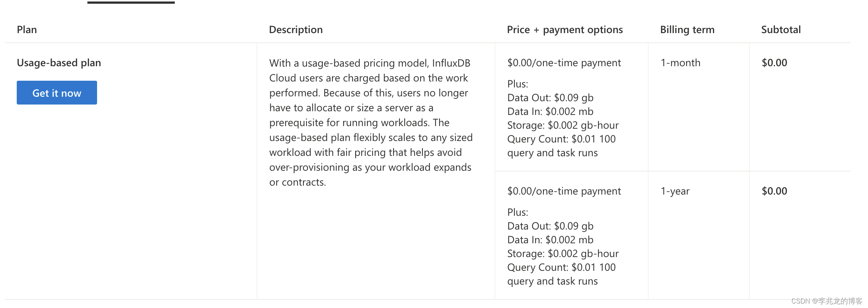Click the Description column header
This screenshot has height=308, width=868.
(296, 29)
